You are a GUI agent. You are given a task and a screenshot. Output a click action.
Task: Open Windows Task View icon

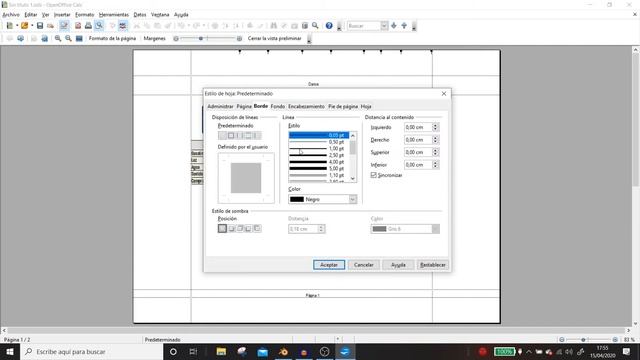193,351
